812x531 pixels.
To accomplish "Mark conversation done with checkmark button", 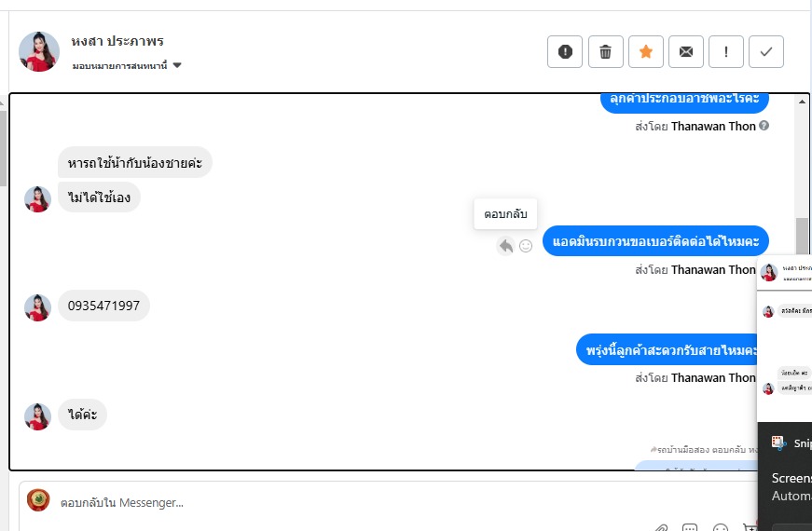I will coord(766,51).
